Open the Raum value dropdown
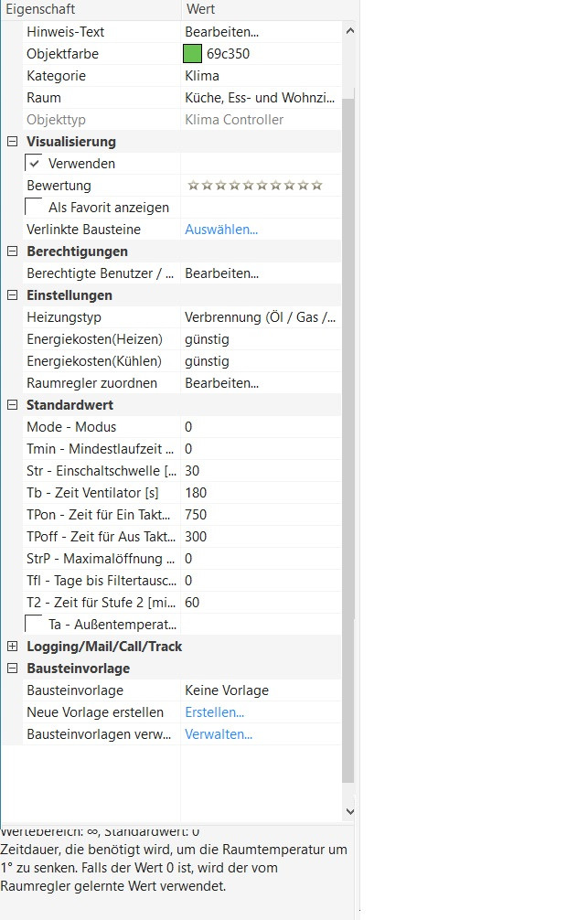Viewport: 588px width, 920px height. 261,98
